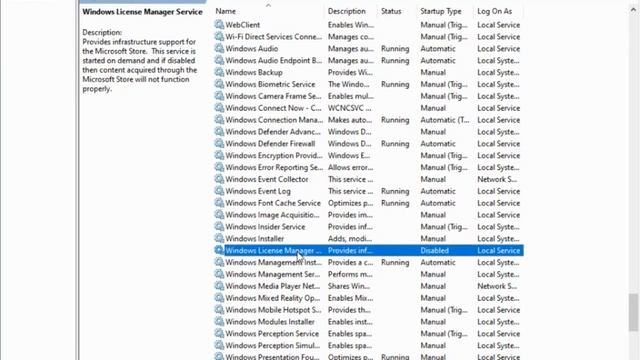Click the gear icon beside Windows Audio Endpoint B...

tap(219, 60)
